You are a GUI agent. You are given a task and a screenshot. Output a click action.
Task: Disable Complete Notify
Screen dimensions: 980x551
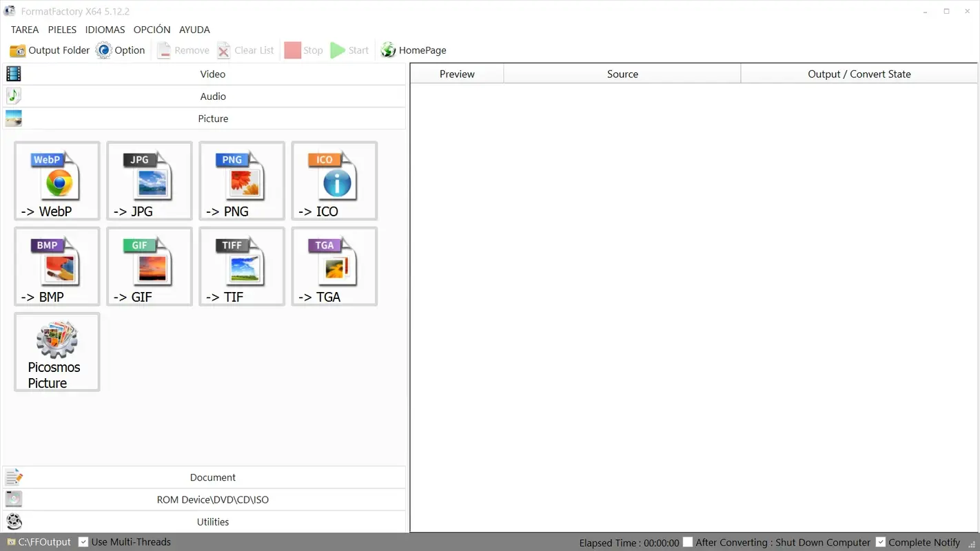pos(881,542)
